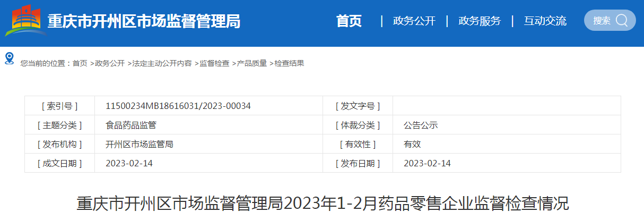Click the article title about 药品零售企业监督检查情况
The image size is (644, 220).
[x=323, y=203]
